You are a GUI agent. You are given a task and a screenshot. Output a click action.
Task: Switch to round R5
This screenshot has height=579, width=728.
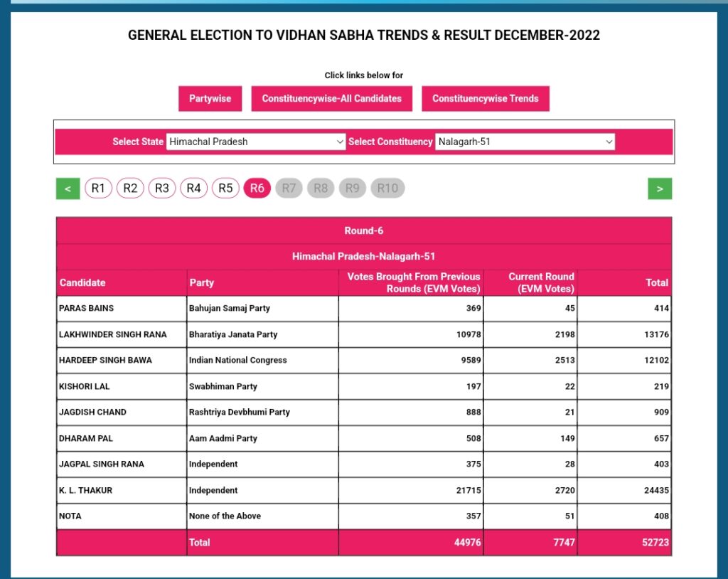coord(225,188)
